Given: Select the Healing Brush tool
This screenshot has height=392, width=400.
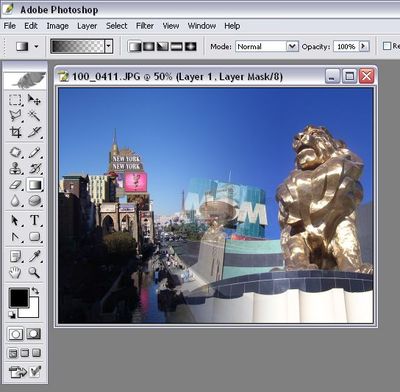Looking at the screenshot, I should 15,152.
